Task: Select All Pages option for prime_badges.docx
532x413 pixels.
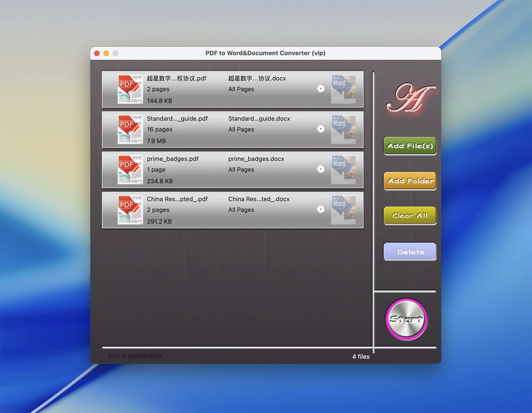Action: pos(241,170)
